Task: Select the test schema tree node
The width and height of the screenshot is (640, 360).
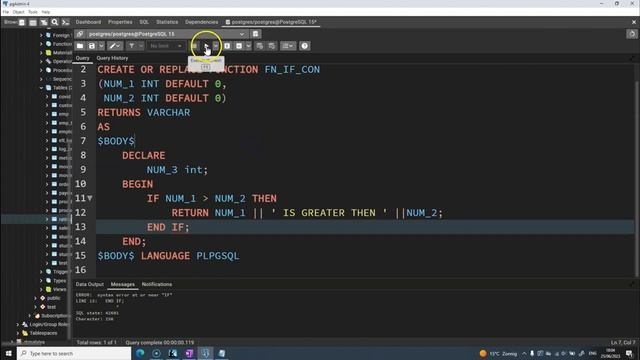Action: (51, 307)
